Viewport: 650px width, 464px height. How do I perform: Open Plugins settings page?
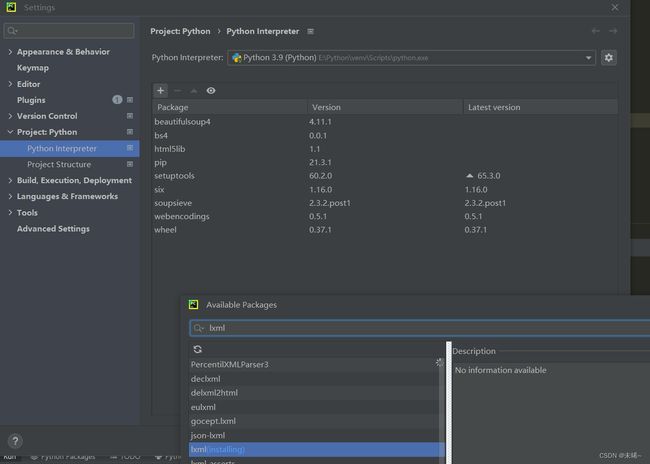[31, 100]
